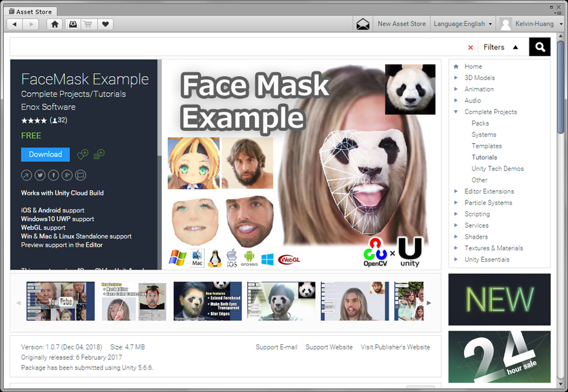
Task: Open the window options menu icon
Action: pyautogui.click(x=558, y=13)
